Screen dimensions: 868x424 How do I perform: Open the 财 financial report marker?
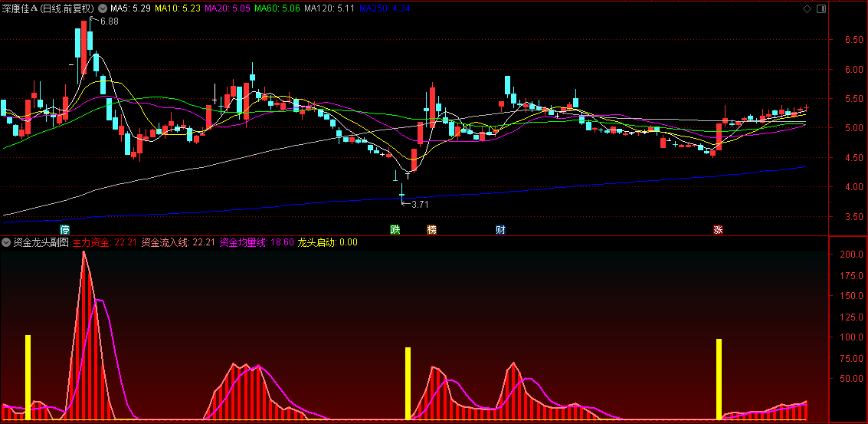click(x=500, y=229)
